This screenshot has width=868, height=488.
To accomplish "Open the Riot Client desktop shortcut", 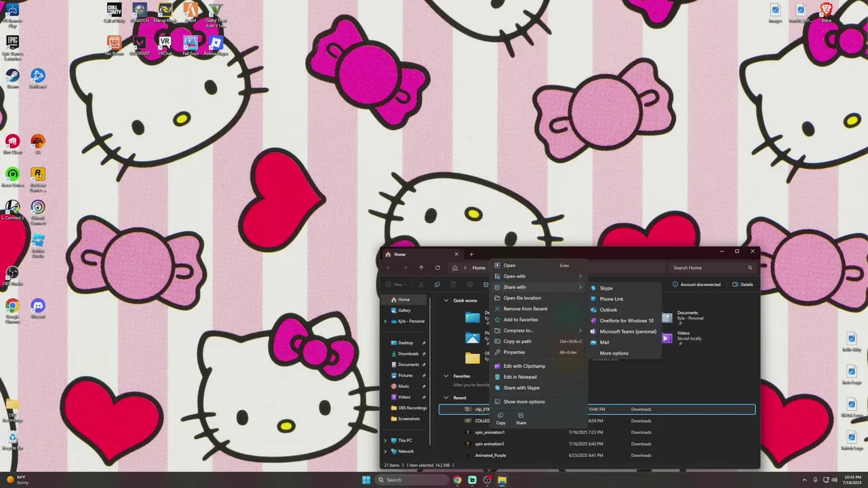I will click(x=12, y=144).
